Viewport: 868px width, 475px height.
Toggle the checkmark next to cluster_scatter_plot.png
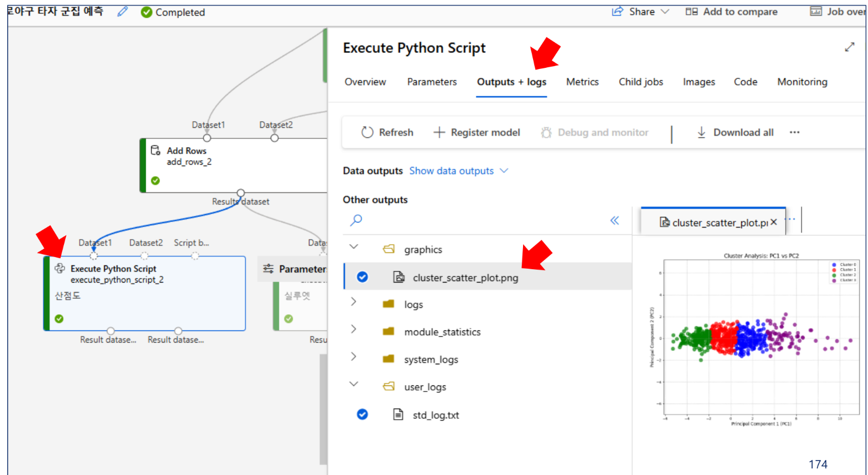[362, 277]
